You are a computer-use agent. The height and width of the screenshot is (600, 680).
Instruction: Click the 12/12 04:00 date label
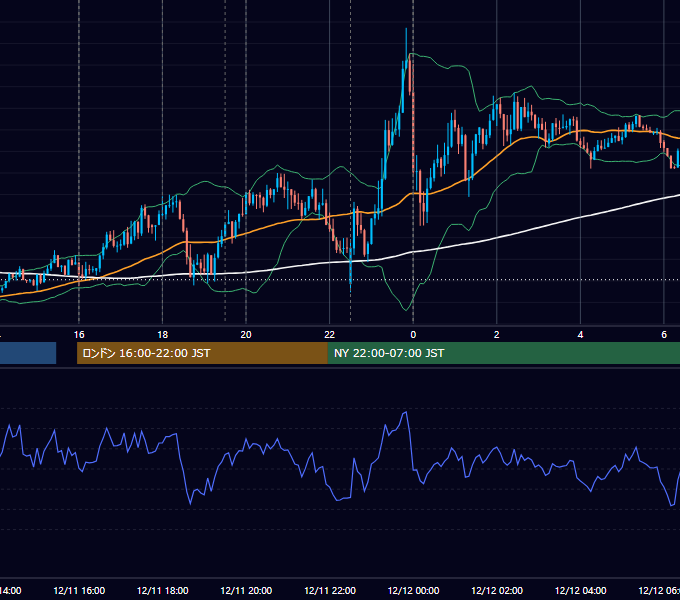(580, 590)
